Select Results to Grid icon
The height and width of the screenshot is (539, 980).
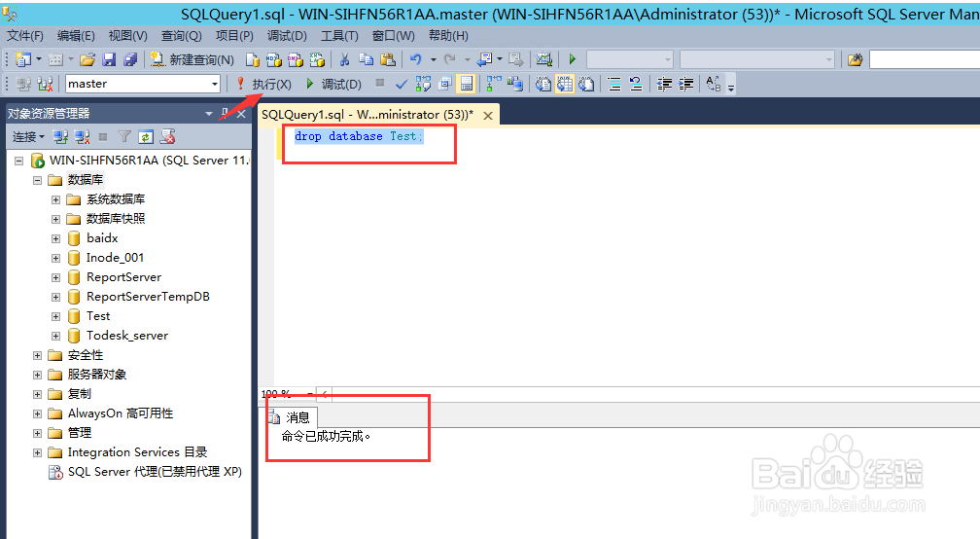pos(565,84)
